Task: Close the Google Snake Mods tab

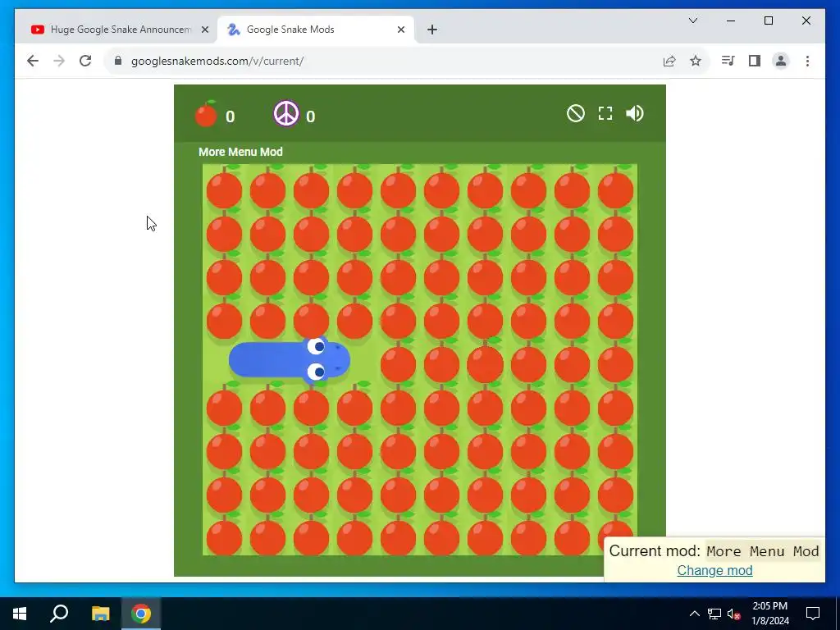Action: pos(400,30)
